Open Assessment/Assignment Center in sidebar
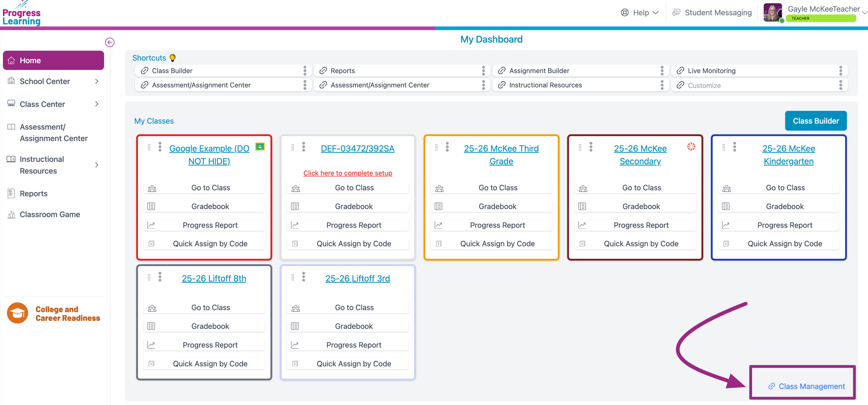The height and width of the screenshot is (405, 868). click(53, 133)
